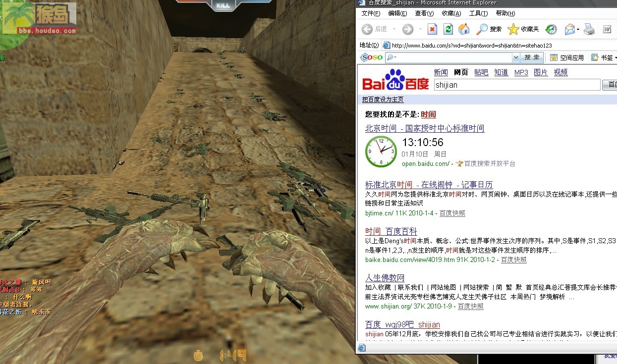This screenshot has width=617, height=364.
Task: Open 百度搜索开放平台 link
Action: point(490,163)
